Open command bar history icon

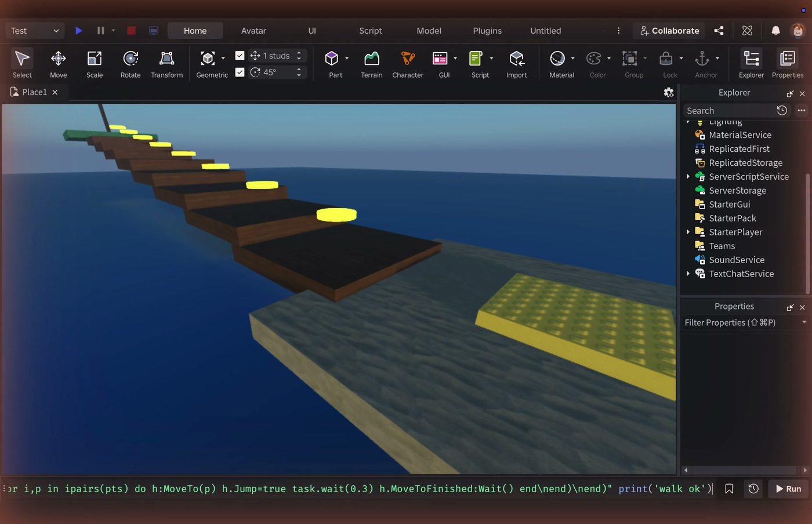coord(753,489)
